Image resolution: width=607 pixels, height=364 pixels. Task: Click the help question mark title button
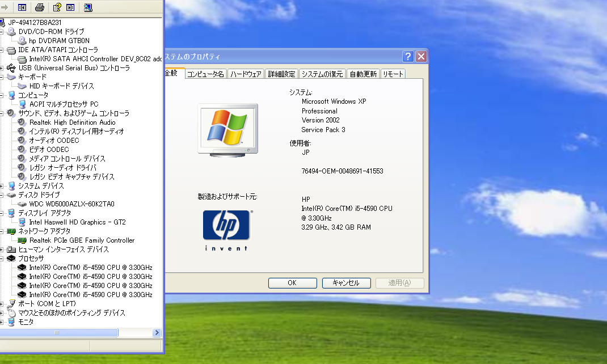click(x=408, y=57)
